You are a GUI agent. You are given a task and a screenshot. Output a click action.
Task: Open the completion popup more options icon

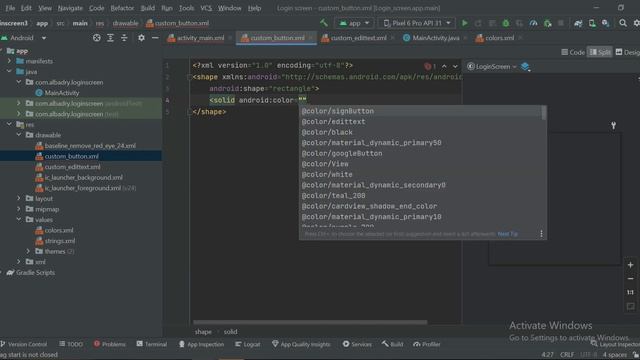(541, 234)
